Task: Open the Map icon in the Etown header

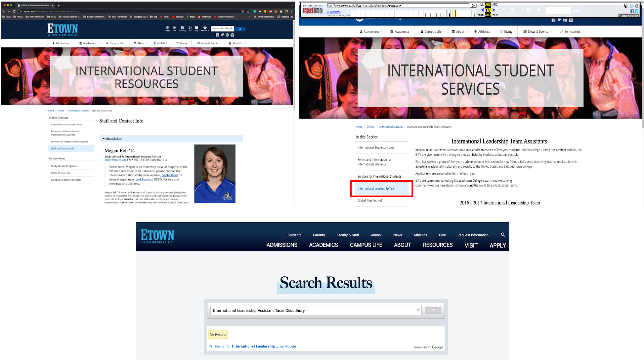Action: tap(197, 28)
